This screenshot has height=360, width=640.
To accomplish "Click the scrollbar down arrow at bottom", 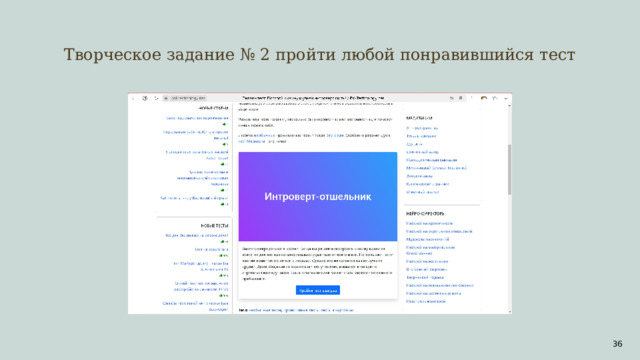I will click(509, 311).
